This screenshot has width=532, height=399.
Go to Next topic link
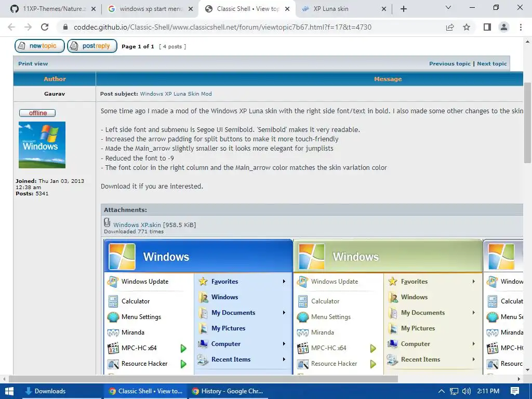click(x=491, y=63)
